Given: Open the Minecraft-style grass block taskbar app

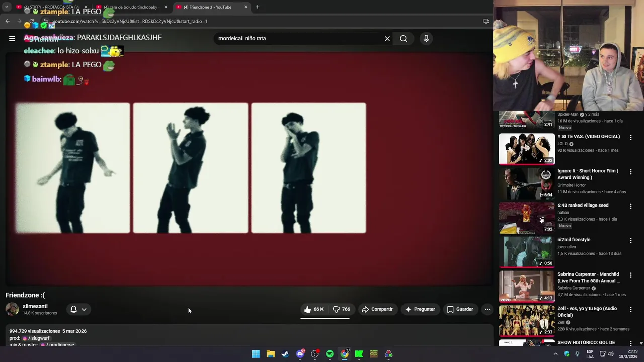Looking at the screenshot, I should tap(374, 354).
